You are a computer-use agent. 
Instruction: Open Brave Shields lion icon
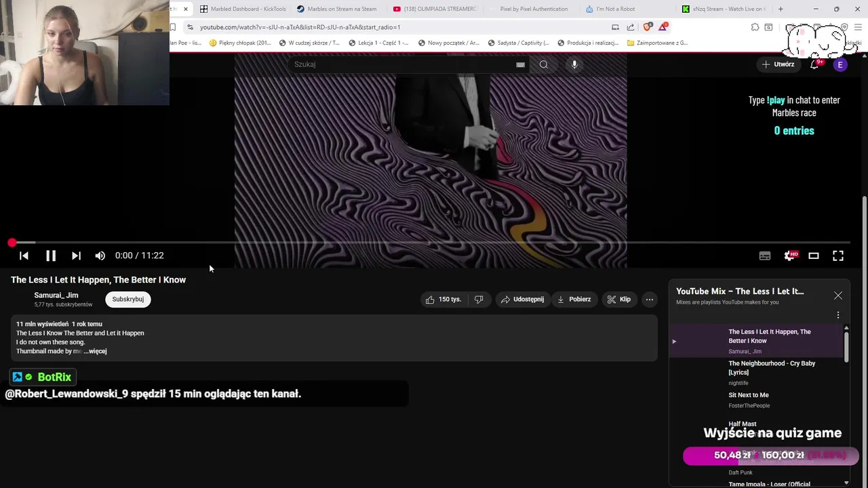click(x=648, y=27)
